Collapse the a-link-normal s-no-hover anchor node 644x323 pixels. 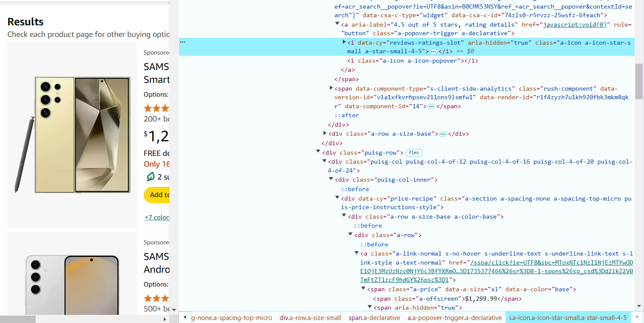tap(356, 253)
